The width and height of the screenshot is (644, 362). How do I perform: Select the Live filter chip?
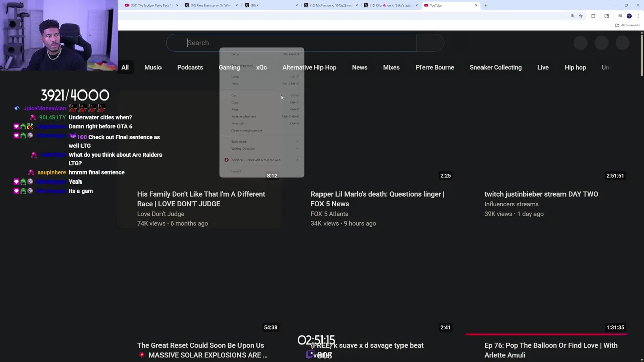point(543,67)
